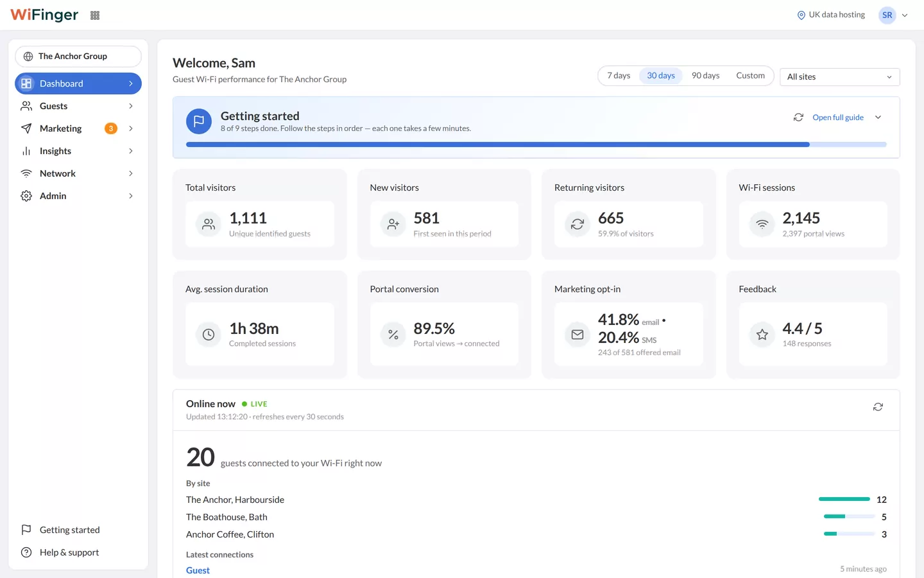Click the Avg. session duration clock icon

[209, 335]
